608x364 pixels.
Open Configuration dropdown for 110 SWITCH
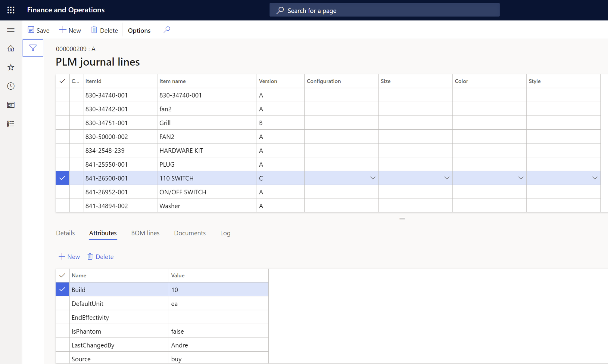pyautogui.click(x=373, y=178)
